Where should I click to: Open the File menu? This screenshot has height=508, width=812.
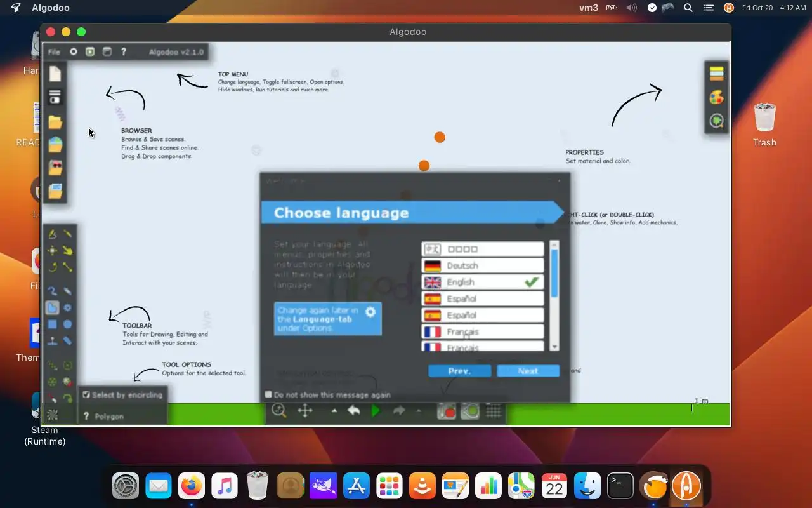(x=54, y=52)
